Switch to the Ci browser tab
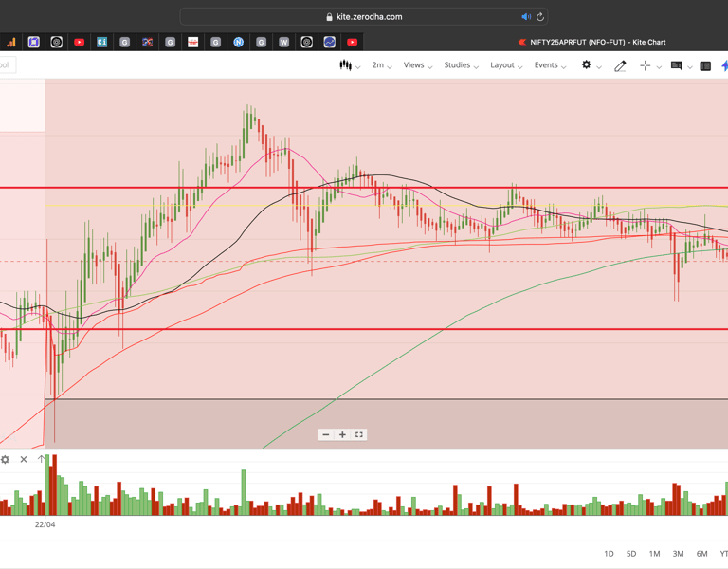This screenshot has width=728, height=569. (101, 43)
